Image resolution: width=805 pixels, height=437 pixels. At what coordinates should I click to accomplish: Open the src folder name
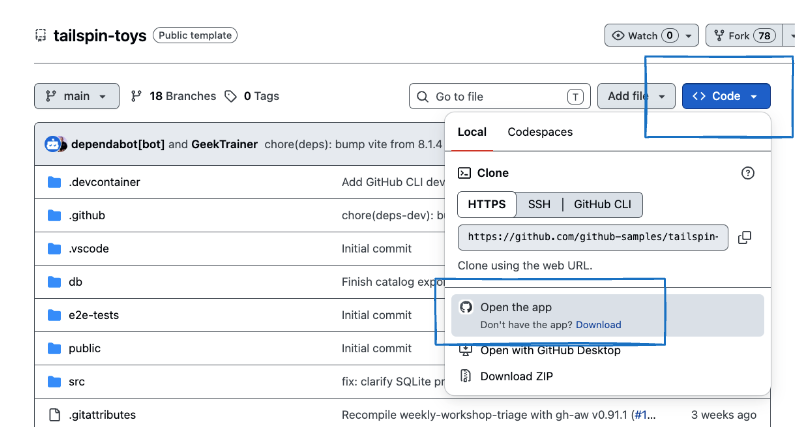coord(76,382)
